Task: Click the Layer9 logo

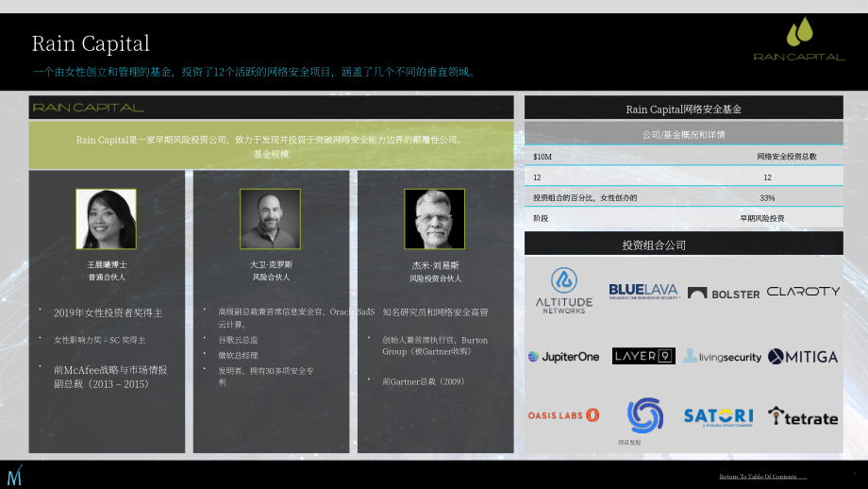Action: [643, 356]
